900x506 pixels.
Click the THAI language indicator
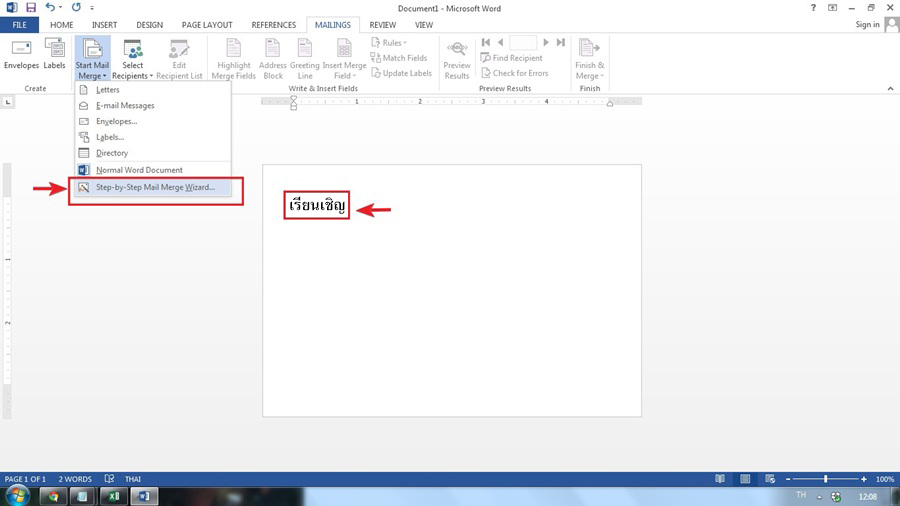(x=133, y=479)
